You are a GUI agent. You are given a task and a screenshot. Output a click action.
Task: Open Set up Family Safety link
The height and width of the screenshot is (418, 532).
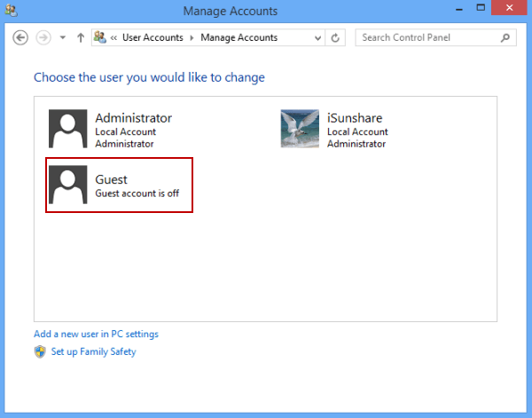93,351
